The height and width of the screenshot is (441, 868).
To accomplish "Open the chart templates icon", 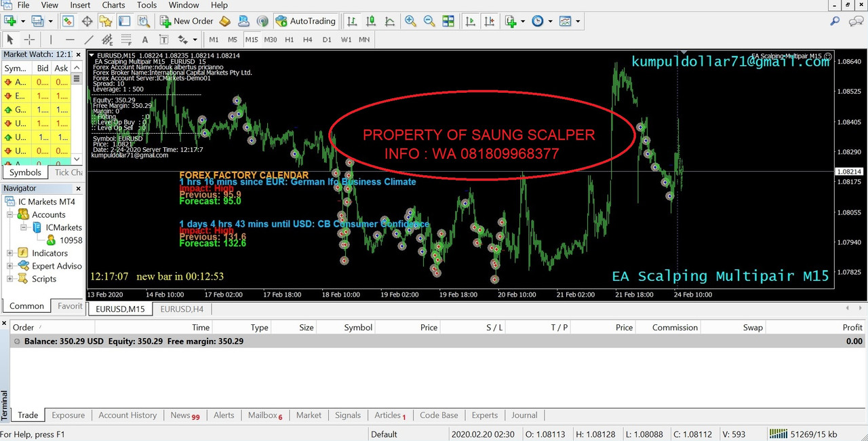I will [x=566, y=21].
